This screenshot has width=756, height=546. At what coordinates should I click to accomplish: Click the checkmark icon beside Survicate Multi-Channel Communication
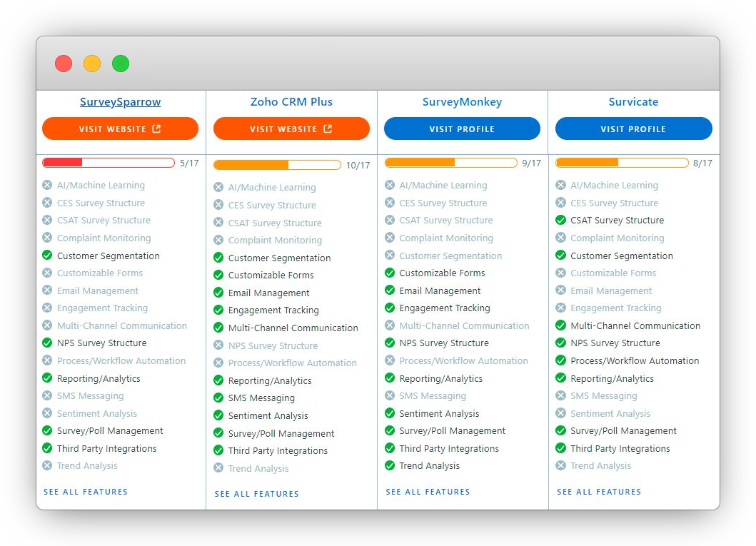(x=560, y=325)
